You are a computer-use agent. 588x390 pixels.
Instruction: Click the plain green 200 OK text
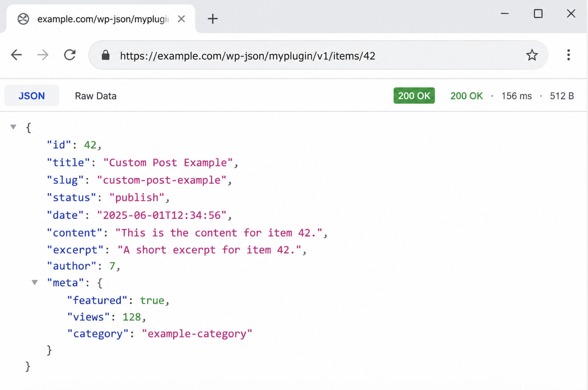tap(466, 96)
